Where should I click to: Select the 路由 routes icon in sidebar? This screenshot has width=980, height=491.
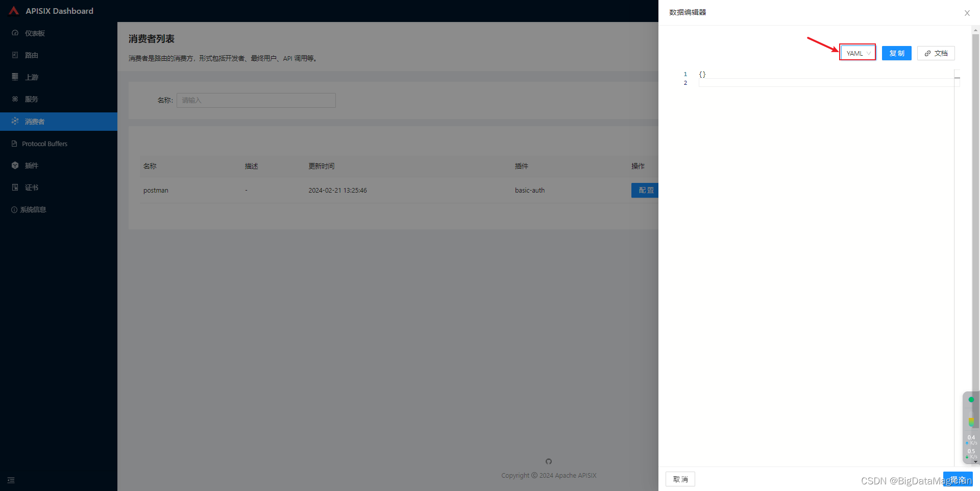point(15,55)
